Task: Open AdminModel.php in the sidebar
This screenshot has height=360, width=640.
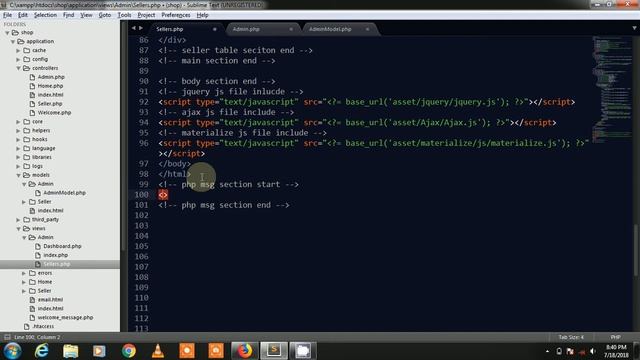Action: click(64, 193)
